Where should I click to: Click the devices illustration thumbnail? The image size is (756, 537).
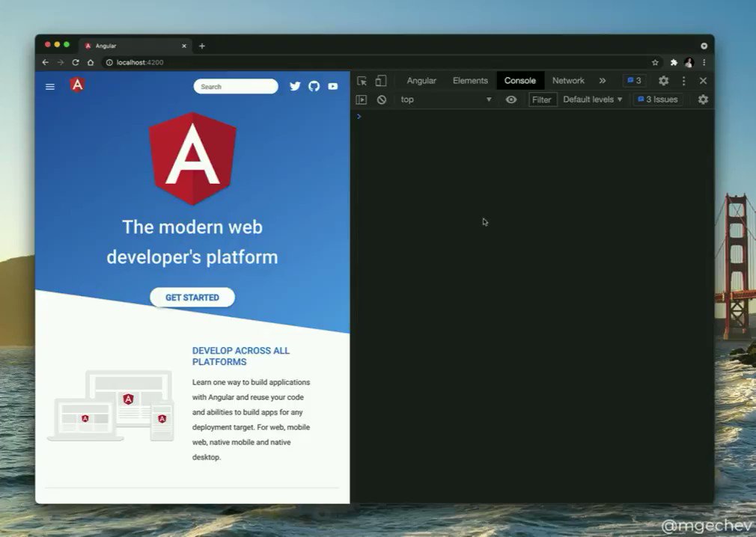[x=111, y=405]
